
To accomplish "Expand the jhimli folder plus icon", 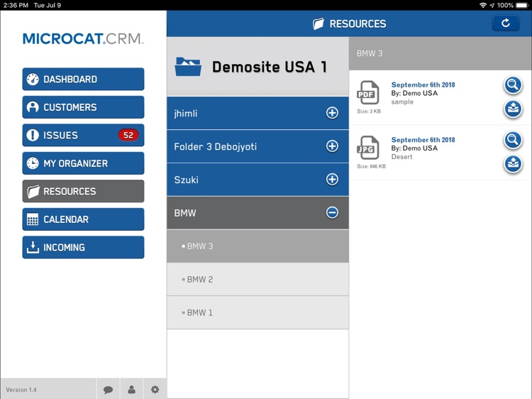I will (x=332, y=113).
